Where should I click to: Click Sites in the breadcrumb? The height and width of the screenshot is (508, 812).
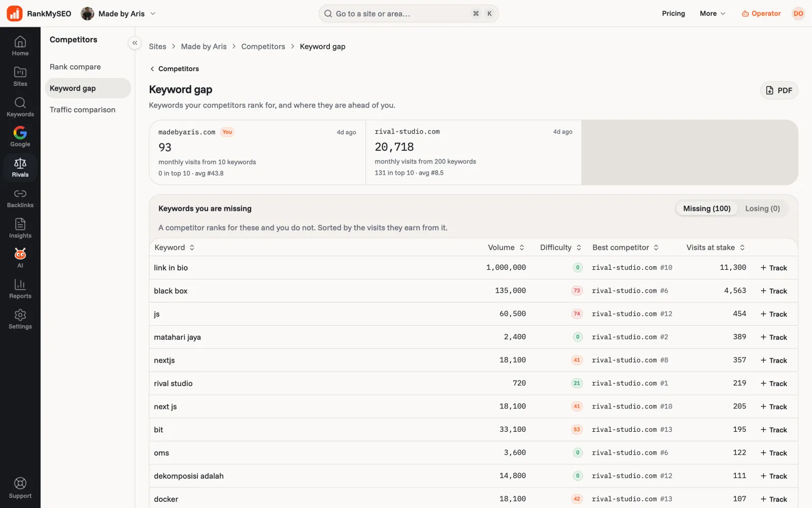[157, 47]
